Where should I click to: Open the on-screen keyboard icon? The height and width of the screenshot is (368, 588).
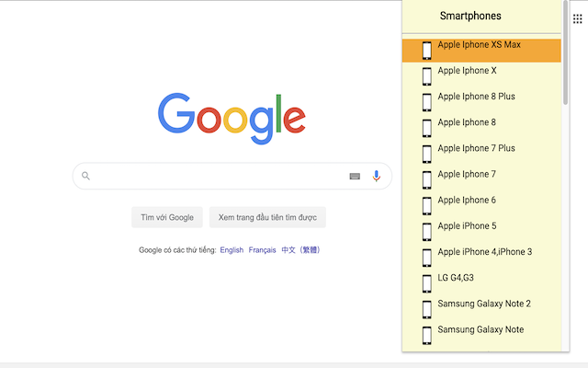coord(355,177)
